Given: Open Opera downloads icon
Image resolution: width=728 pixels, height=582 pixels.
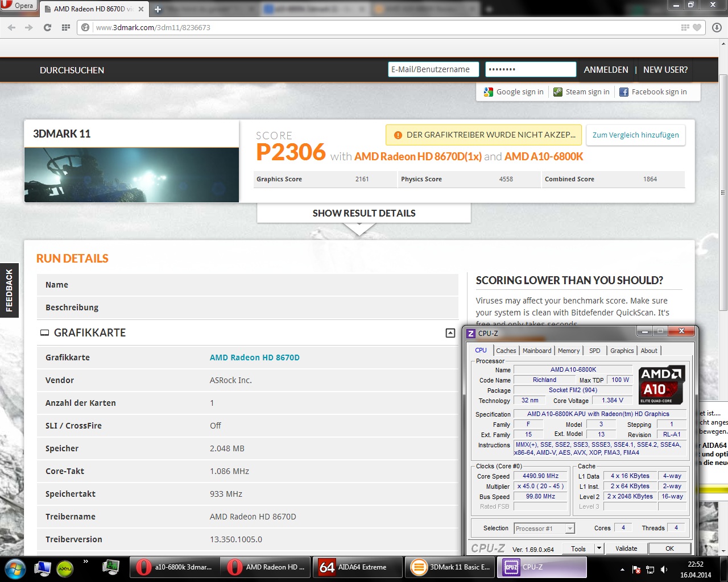Looking at the screenshot, I should (717, 27).
